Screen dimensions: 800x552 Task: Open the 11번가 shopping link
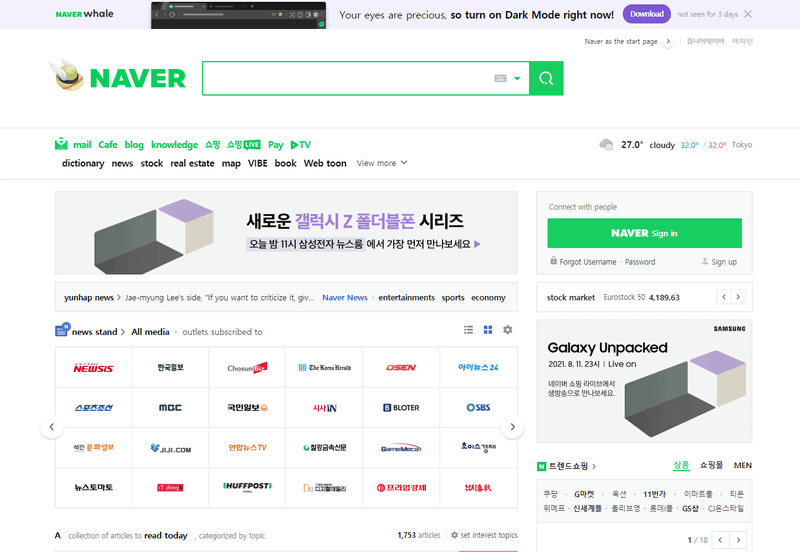(x=654, y=494)
